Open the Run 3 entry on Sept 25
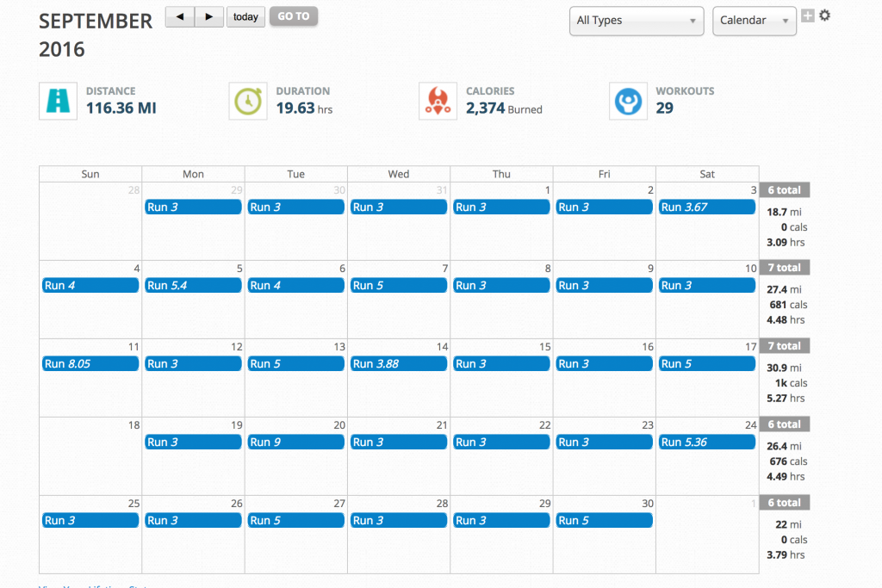Screen dimensions: 882x588 pos(90,521)
